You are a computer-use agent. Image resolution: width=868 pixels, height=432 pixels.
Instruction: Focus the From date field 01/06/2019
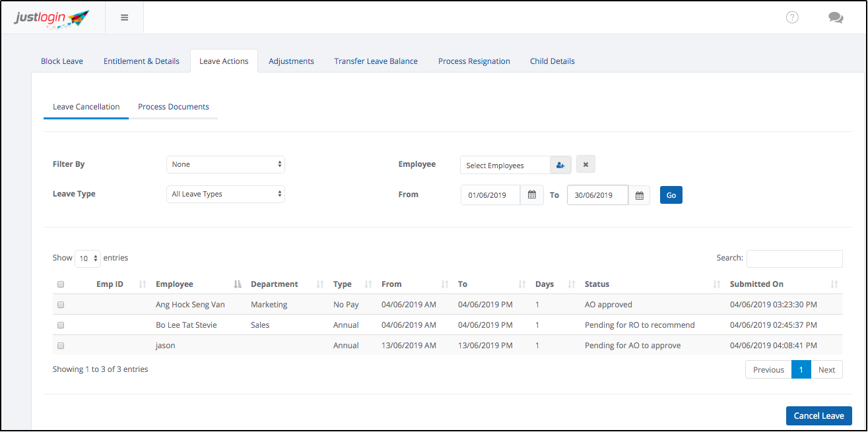point(490,195)
